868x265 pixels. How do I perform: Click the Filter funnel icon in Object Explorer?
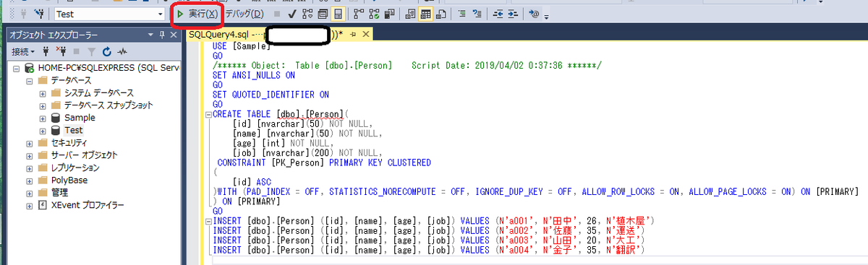point(92,51)
